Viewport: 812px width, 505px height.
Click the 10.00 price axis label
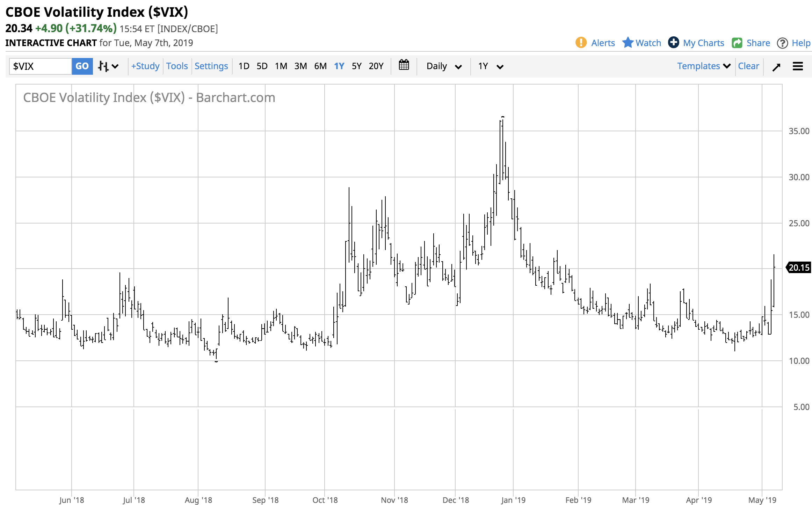799,361
